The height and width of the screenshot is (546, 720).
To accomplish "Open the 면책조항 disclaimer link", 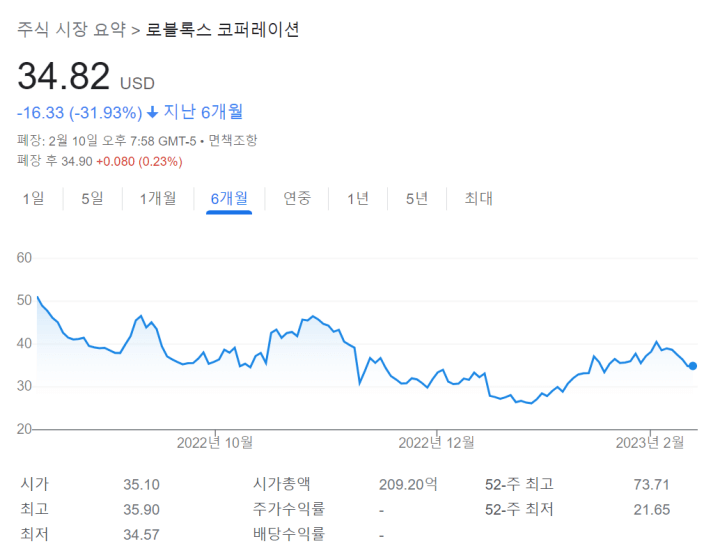I will [233, 140].
